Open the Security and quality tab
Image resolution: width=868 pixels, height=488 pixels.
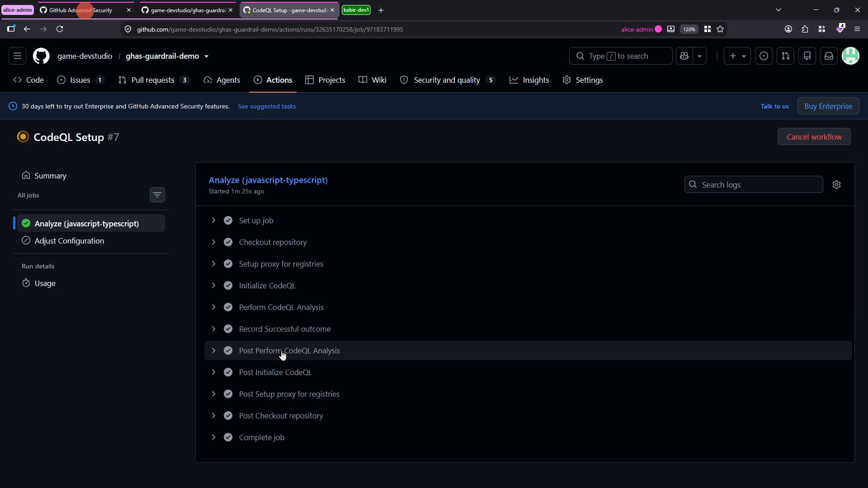448,80
